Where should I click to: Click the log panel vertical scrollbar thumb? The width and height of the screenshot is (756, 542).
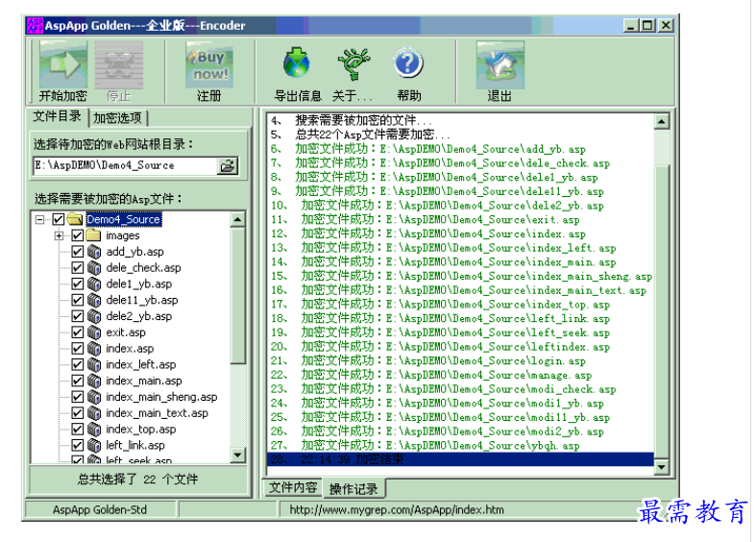(x=662, y=312)
